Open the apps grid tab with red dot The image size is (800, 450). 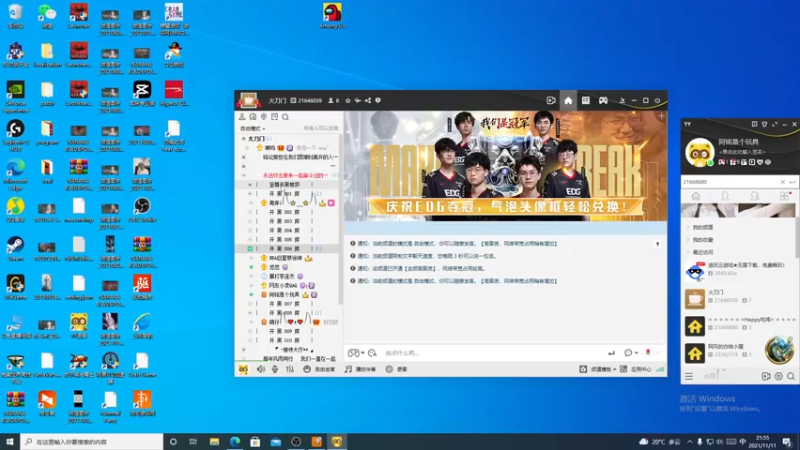[x=785, y=196]
